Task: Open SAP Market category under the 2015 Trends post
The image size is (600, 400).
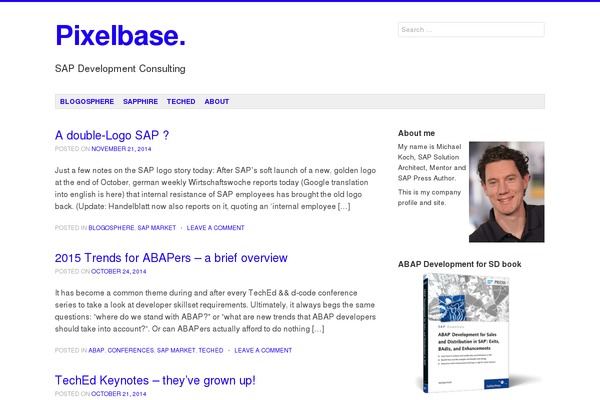Action: coord(176,350)
